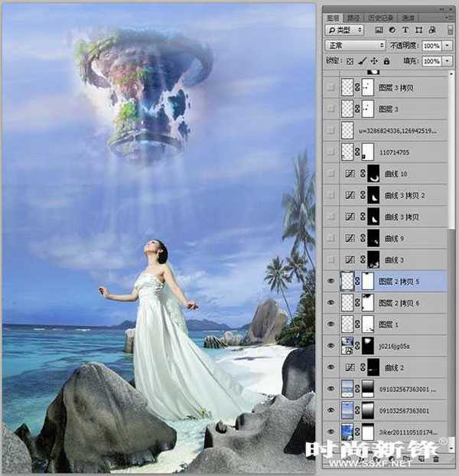Open the fill 填充 dropdown arrow
The image size is (459, 476).
(x=446, y=60)
